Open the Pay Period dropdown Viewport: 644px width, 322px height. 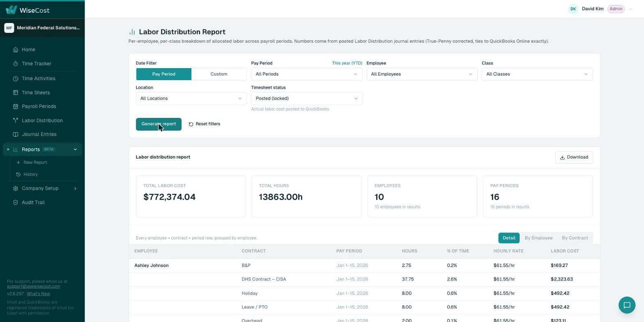[306, 74]
